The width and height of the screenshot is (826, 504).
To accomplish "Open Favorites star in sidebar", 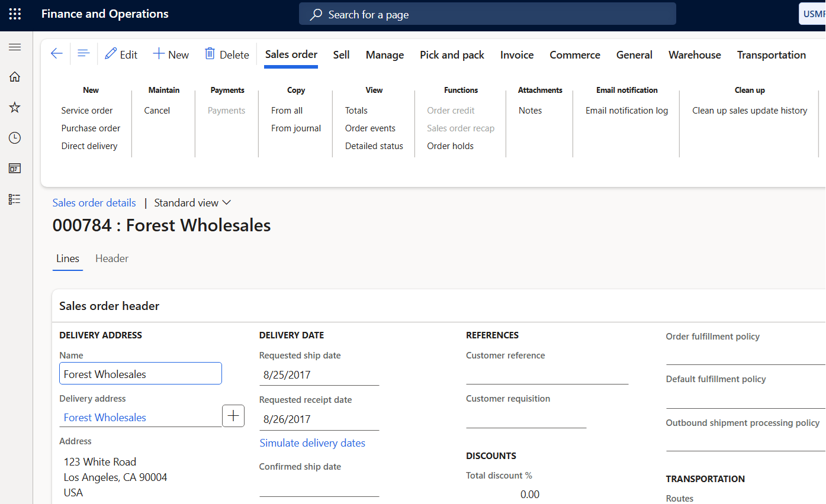I will coord(15,107).
